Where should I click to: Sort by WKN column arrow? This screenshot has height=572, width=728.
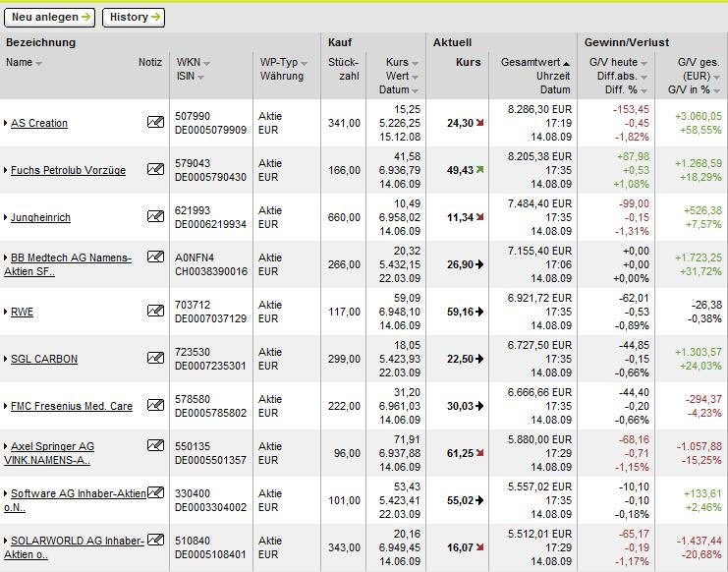pos(206,64)
